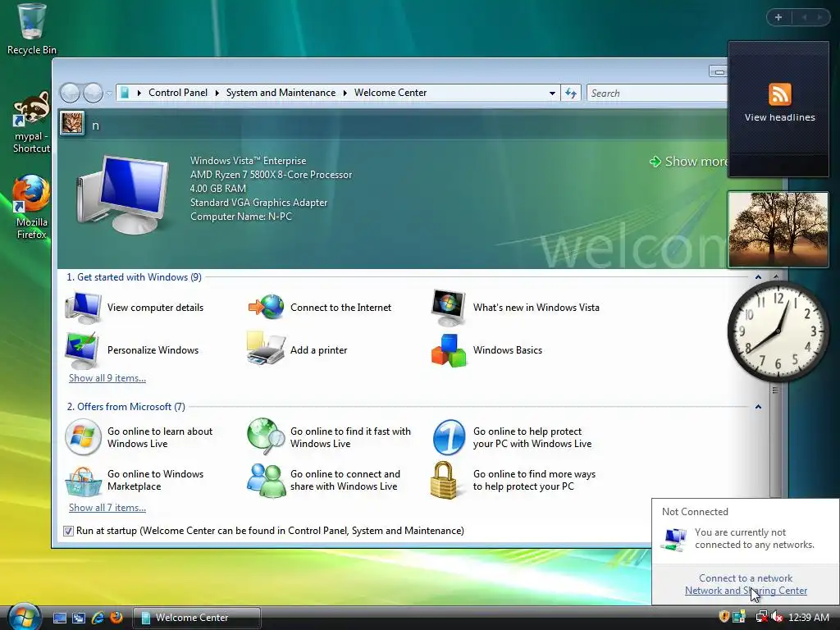Click the sidebar Add gadgets plus button
Screen dimensions: 840x630
tap(778, 17)
